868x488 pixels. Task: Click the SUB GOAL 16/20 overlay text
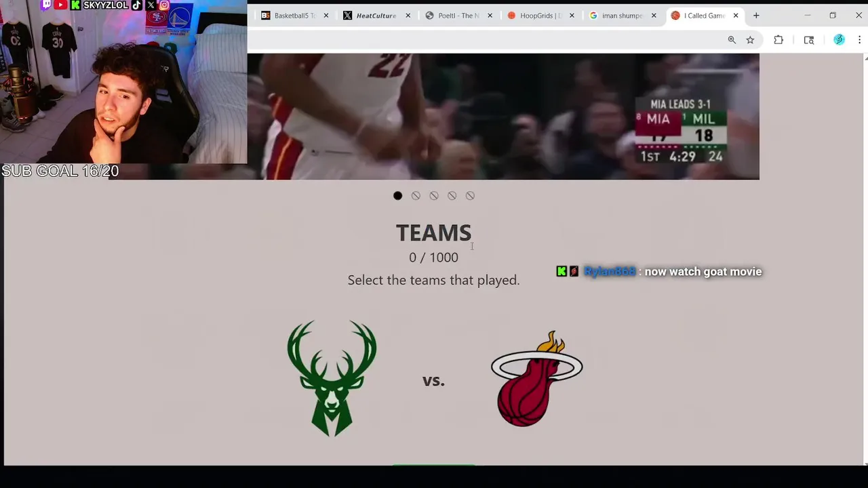pos(60,171)
